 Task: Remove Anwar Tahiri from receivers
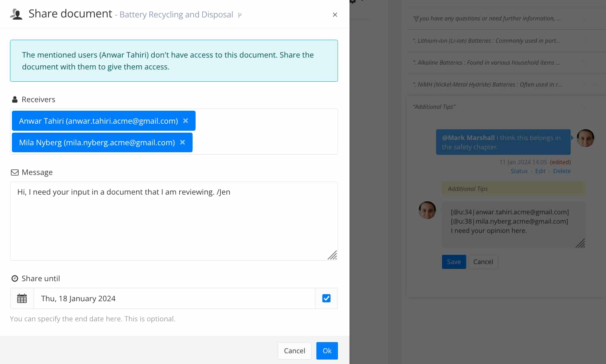pyautogui.click(x=186, y=121)
